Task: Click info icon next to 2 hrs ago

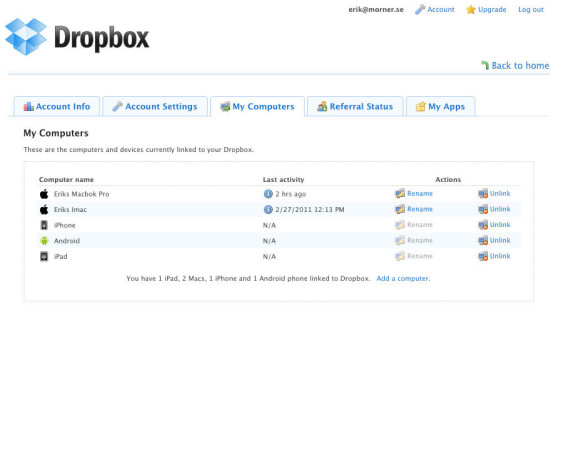Action: click(x=268, y=194)
